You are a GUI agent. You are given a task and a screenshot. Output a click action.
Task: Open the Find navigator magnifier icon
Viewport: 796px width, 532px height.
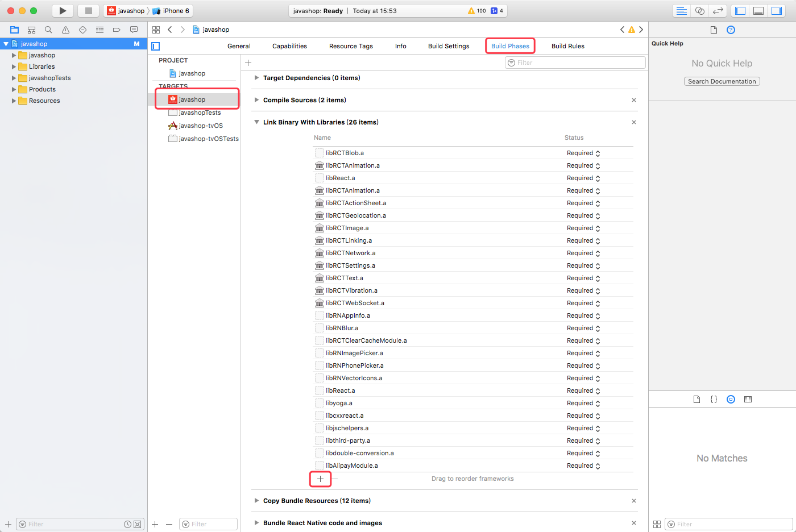pos(48,30)
